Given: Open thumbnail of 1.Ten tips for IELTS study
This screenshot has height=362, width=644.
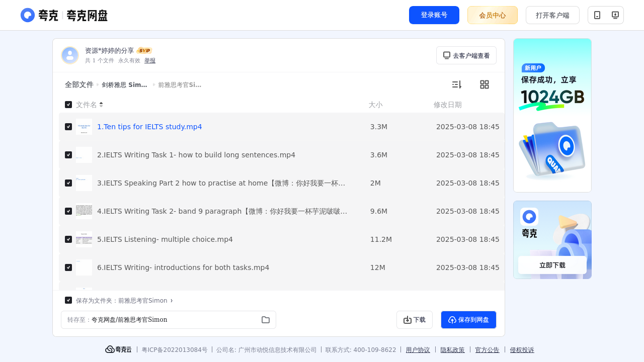Looking at the screenshot, I should (84, 127).
